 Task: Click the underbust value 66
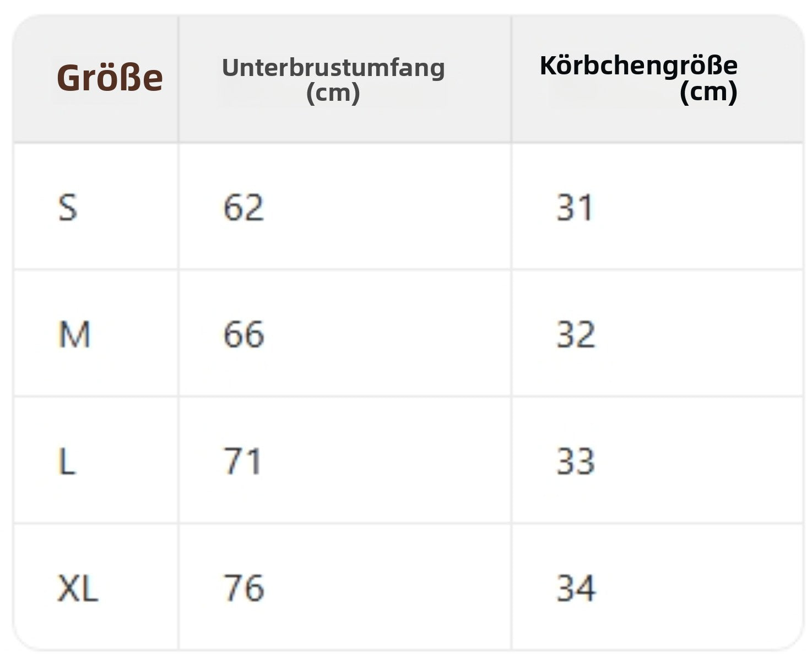(243, 334)
